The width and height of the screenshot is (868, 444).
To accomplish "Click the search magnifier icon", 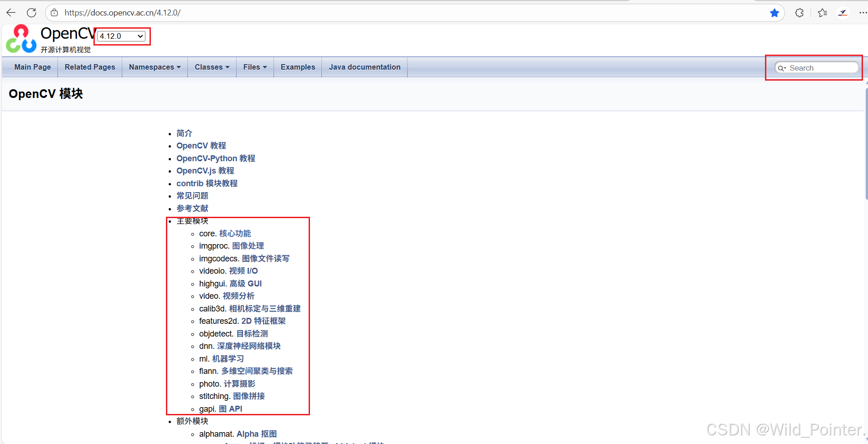I will (782, 68).
